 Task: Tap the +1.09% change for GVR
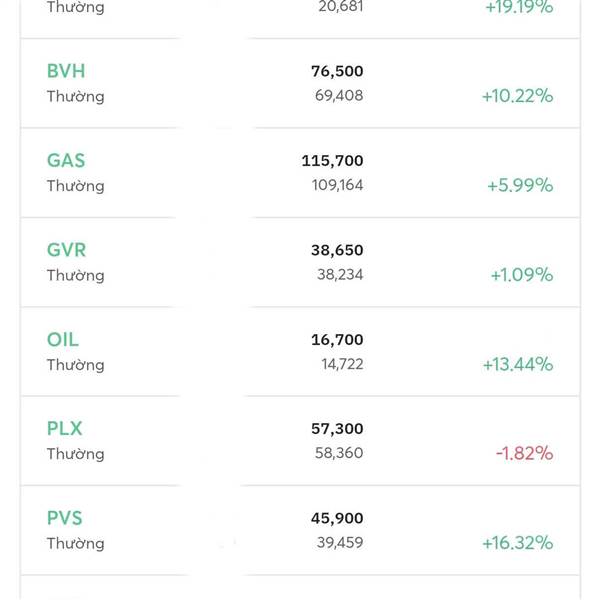point(521,275)
